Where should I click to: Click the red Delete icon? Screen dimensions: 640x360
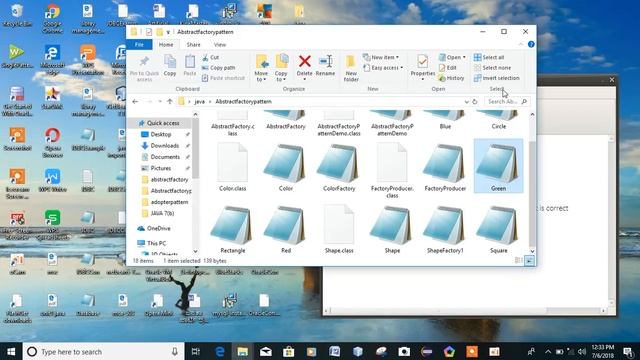click(304, 61)
